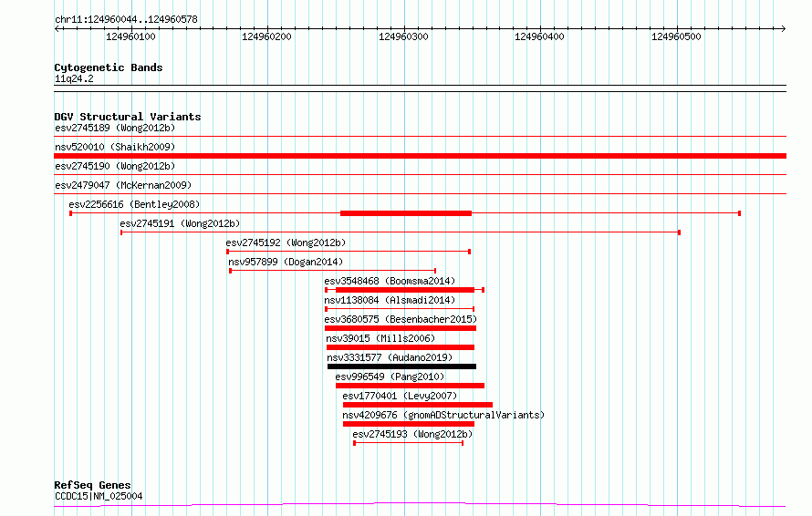Open nsv957899 (Dogan2014) variant details
The width and height of the screenshot is (812, 516).
(x=286, y=262)
